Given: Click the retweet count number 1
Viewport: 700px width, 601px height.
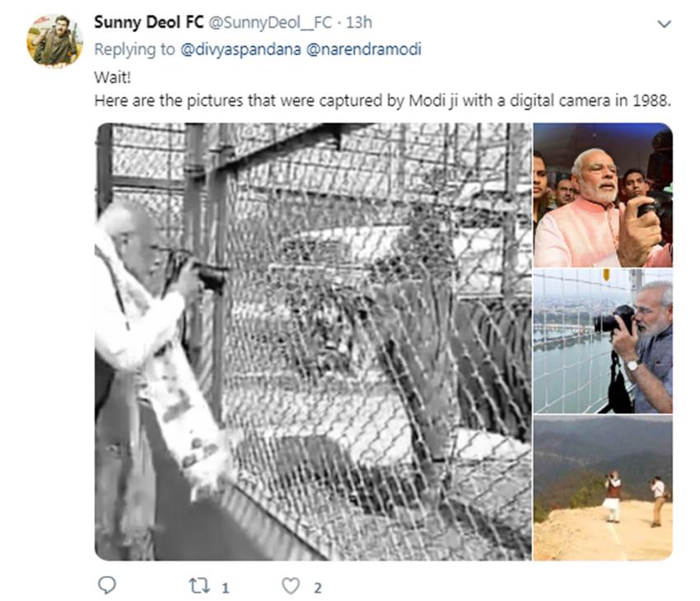Looking at the screenshot, I should pos(225,587).
